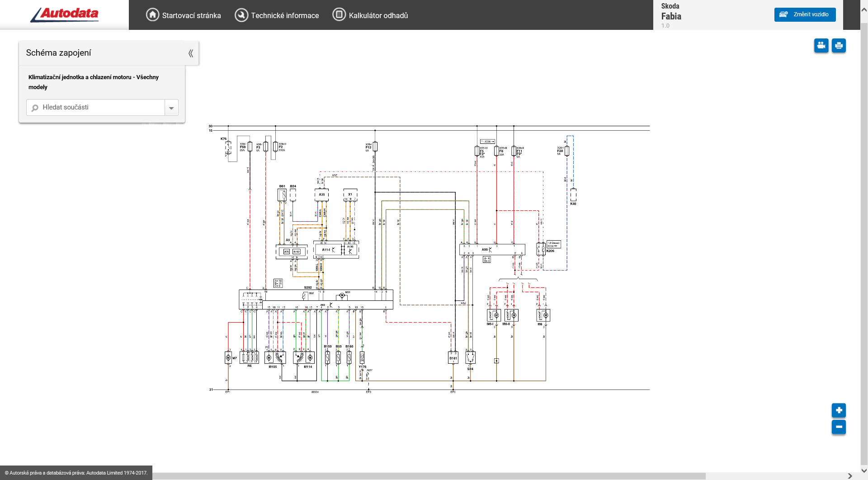The height and width of the screenshot is (480, 868).
Task: Click the calculator icon for Kalkulátor odhadů
Action: pos(339,15)
